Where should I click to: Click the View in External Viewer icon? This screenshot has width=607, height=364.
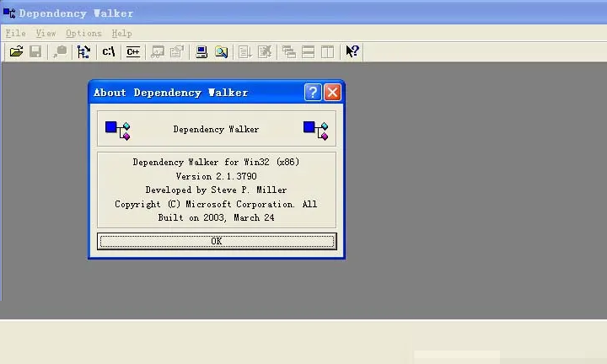158,51
